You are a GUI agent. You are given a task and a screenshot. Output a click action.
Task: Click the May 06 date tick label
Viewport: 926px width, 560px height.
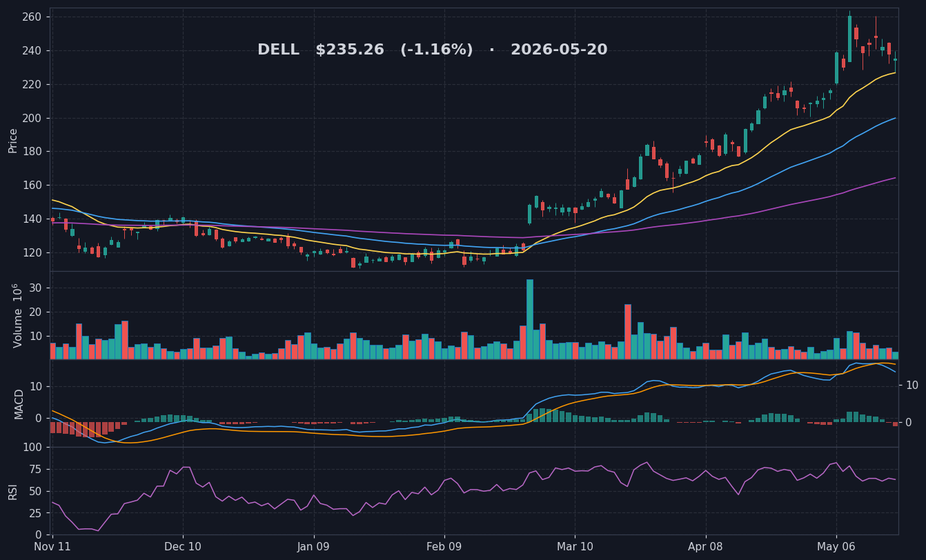(x=836, y=547)
